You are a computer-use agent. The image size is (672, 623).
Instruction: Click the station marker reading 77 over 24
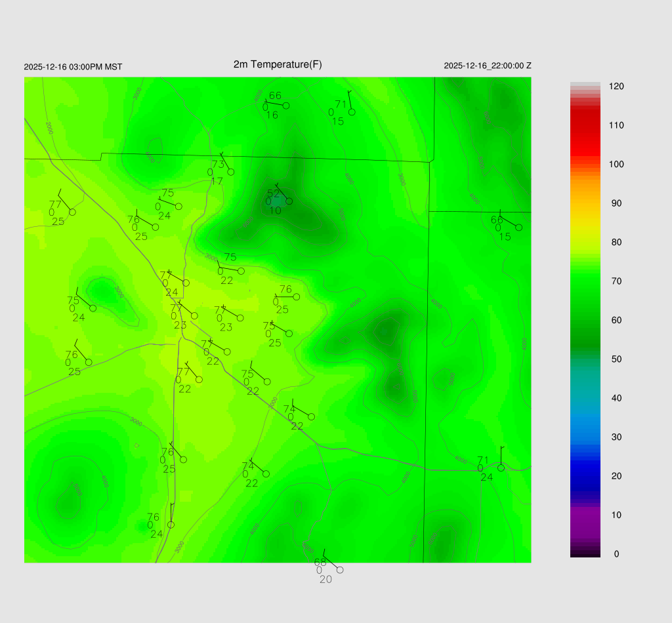tap(186, 283)
